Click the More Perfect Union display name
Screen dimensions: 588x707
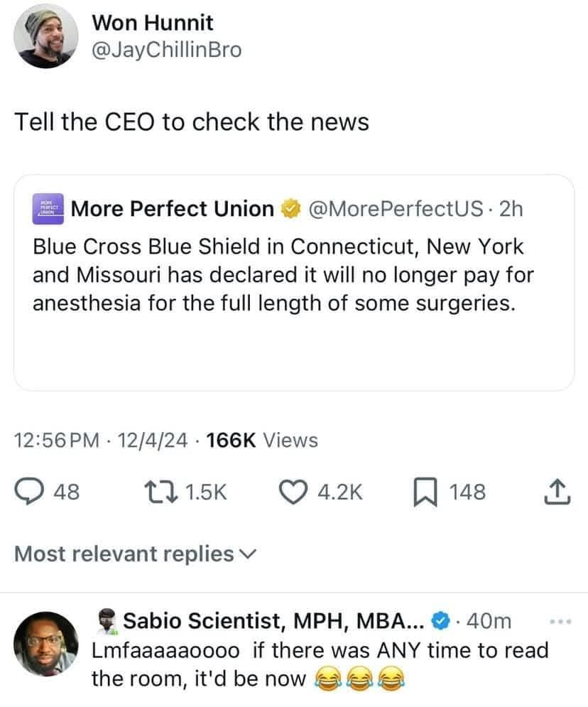click(x=173, y=209)
